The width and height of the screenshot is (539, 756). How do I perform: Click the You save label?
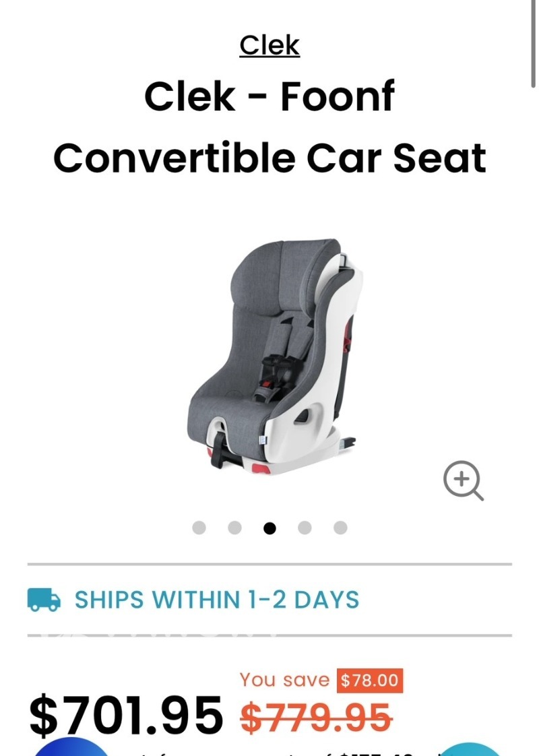pyautogui.click(x=284, y=680)
